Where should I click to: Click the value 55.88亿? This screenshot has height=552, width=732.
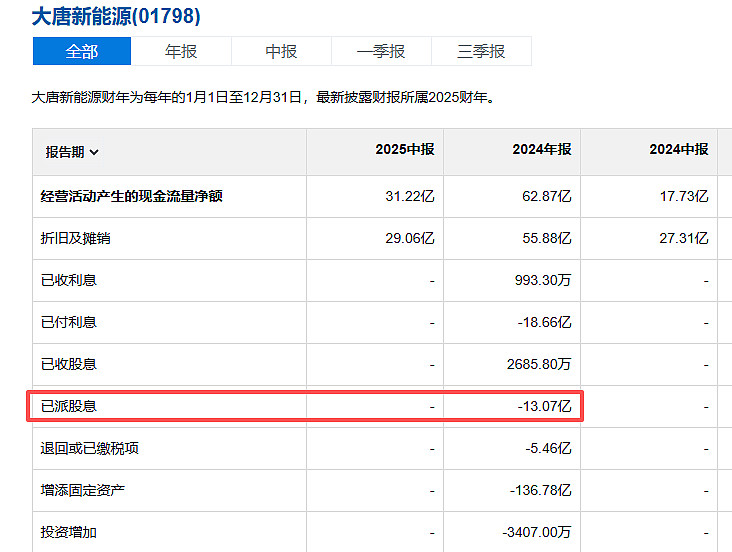click(x=547, y=238)
